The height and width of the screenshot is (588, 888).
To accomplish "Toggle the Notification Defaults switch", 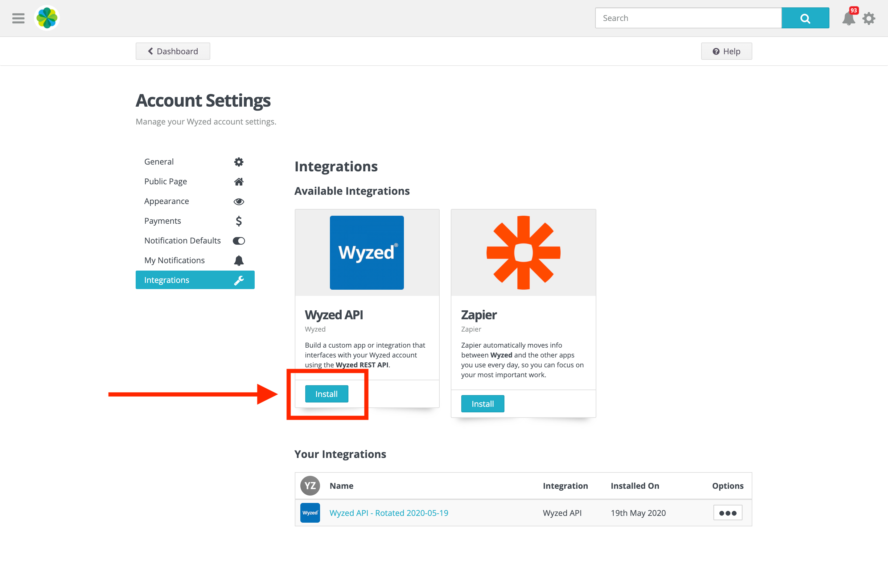I will pos(239,241).
